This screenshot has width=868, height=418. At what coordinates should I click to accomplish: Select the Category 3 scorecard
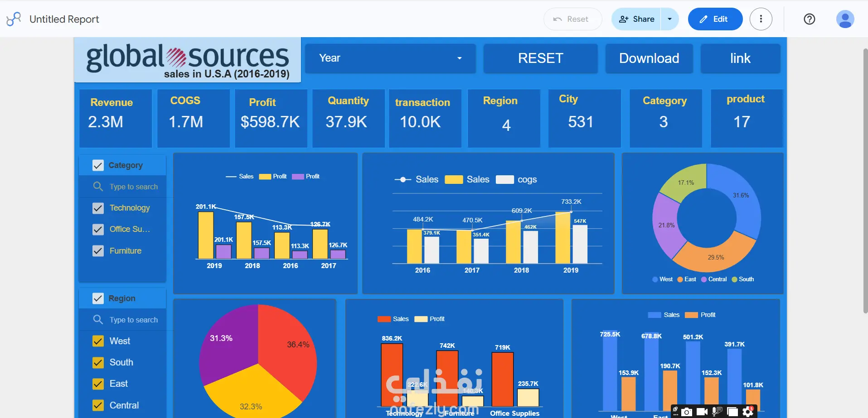[x=666, y=118]
